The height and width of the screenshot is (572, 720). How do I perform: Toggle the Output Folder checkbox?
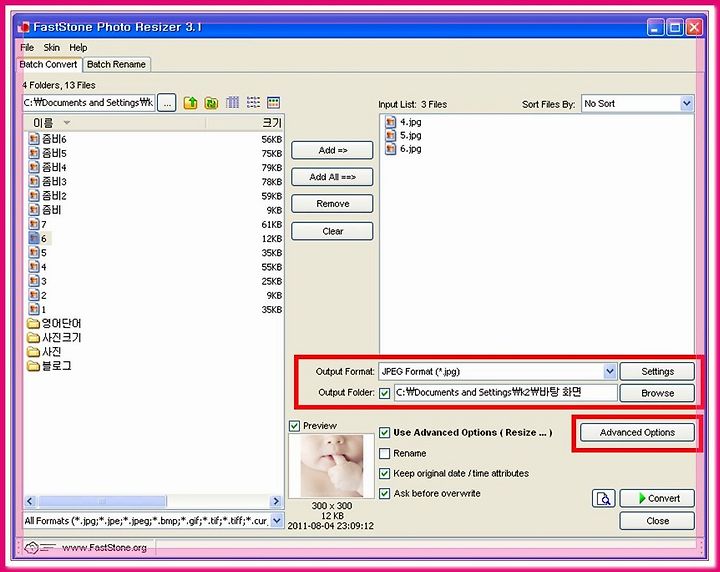385,393
